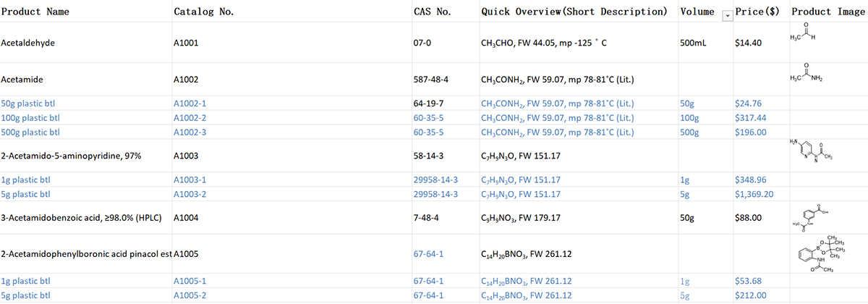Click the pinacol ester structure image
The image size is (868, 304).
click(825, 253)
